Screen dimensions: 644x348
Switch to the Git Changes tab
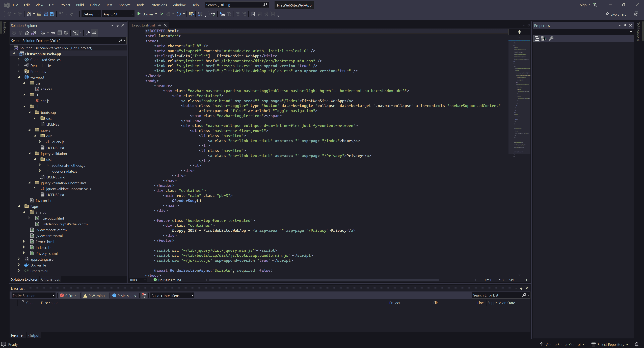click(50, 279)
